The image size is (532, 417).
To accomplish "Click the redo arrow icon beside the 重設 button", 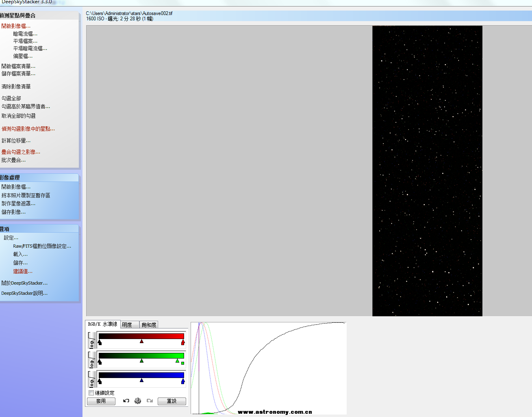I will coord(150,401).
